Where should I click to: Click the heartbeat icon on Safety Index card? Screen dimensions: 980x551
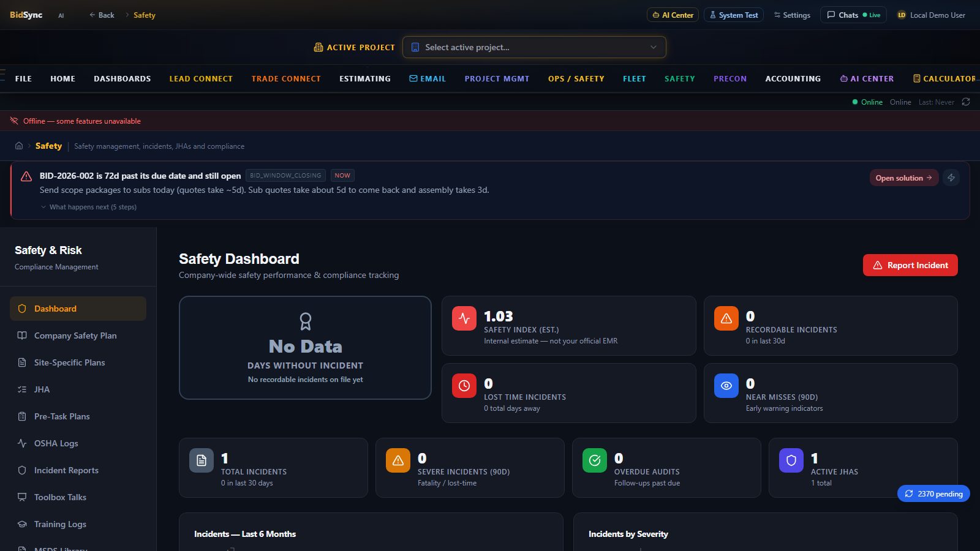(464, 318)
